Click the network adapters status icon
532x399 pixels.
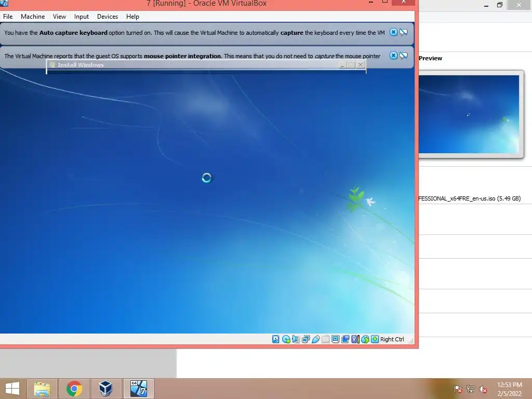pyautogui.click(x=305, y=339)
